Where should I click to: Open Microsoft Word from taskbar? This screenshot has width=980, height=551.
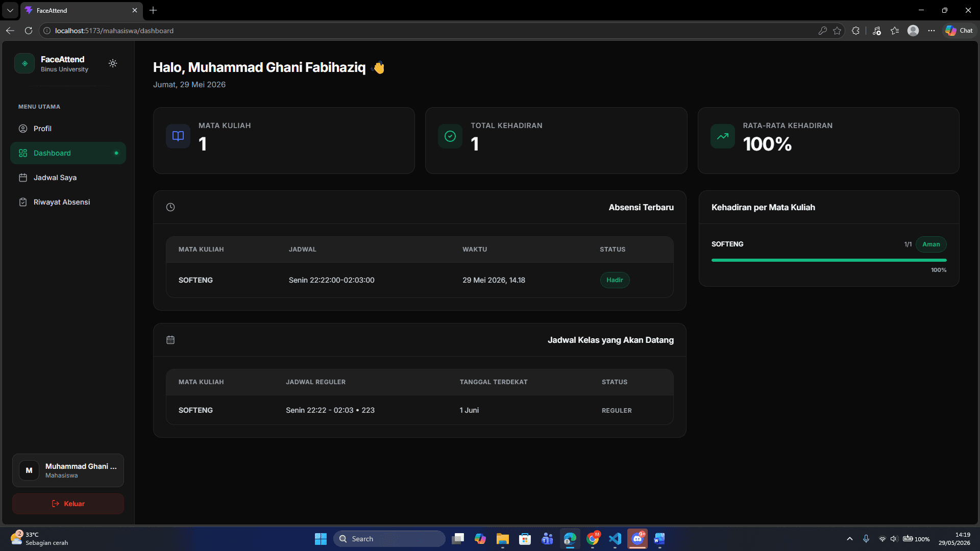(x=659, y=539)
